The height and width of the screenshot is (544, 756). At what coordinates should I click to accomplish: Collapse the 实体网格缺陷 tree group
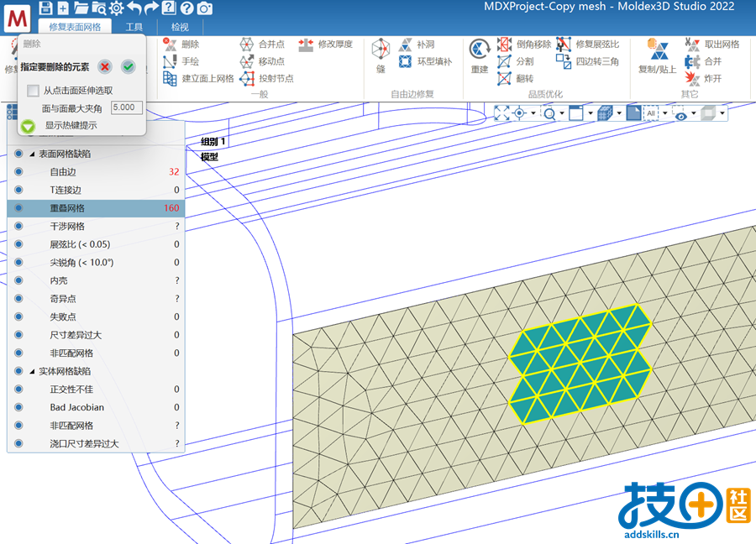pyautogui.click(x=32, y=372)
